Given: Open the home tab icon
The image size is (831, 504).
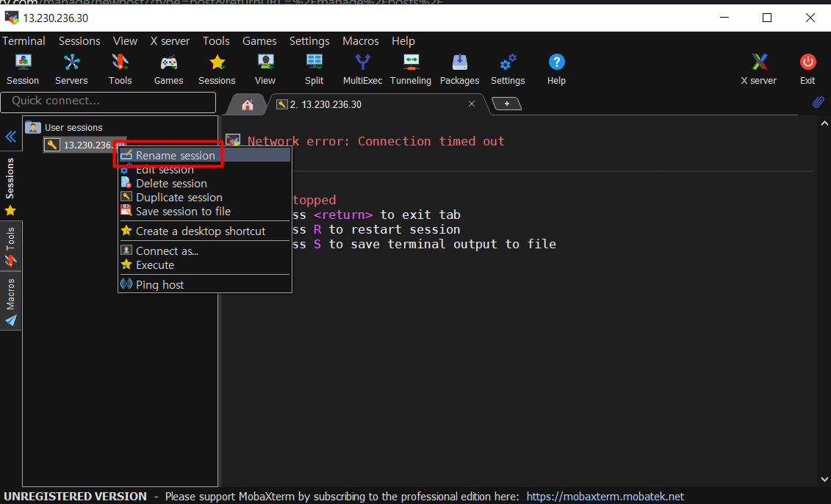Looking at the screenshot, I should [247, 104].
